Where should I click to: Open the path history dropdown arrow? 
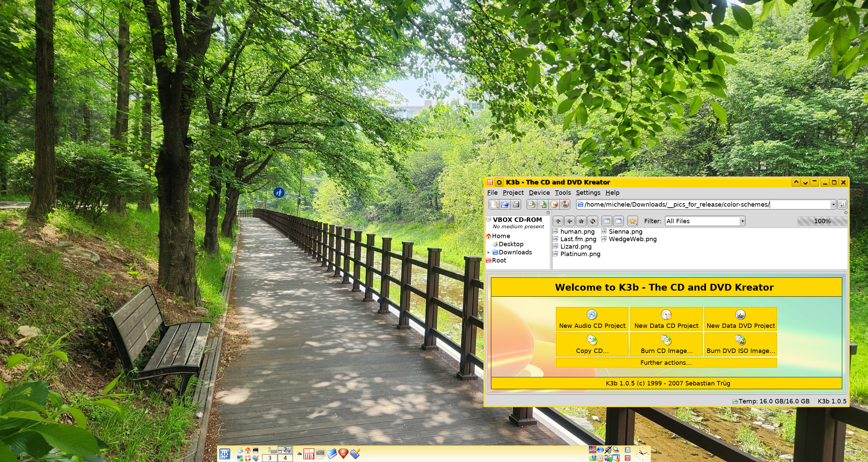pyautogui.click(x=833, y=204)
